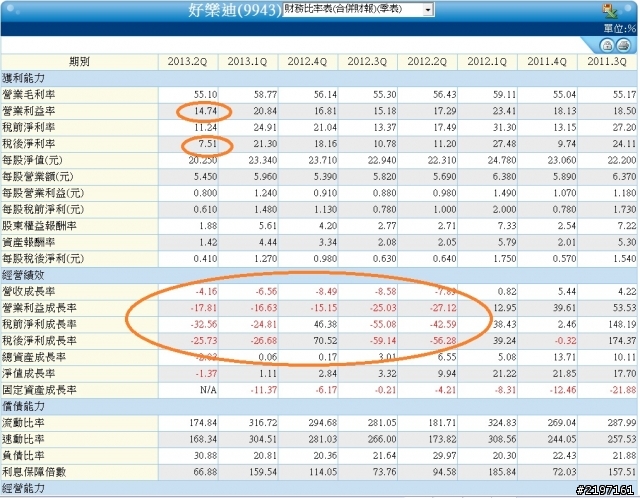Click the 經營能力 section heading
Screen dimensions: 640x498
(x=23, y=489)
